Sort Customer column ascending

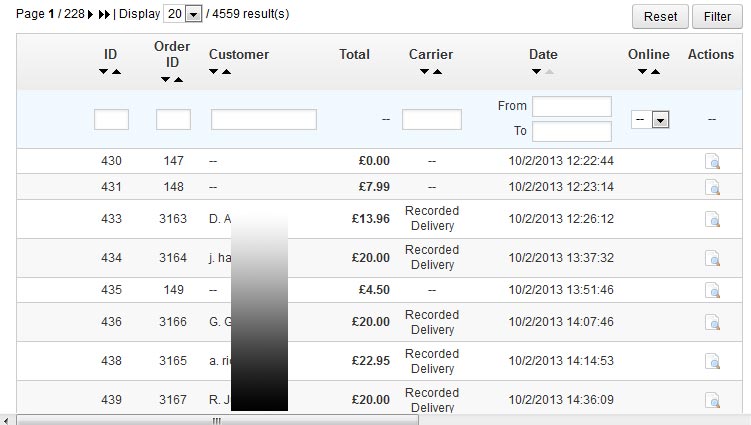(x=227, y=72)
